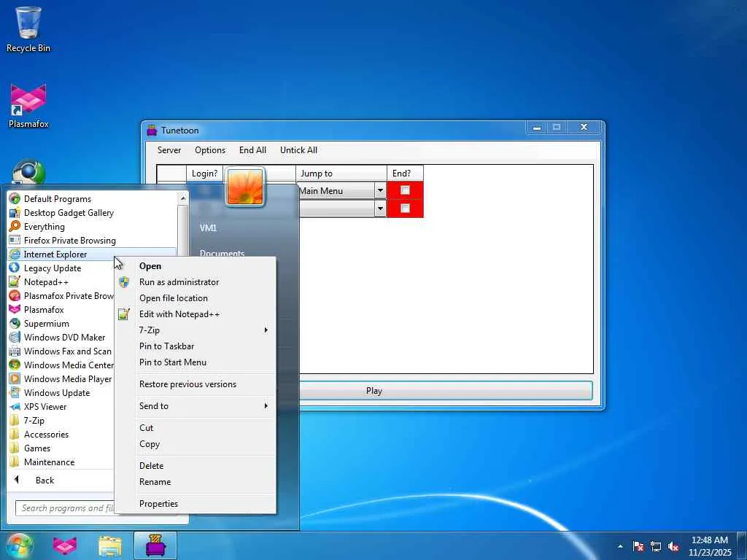Click the programs list scrollbar up arrow
The image size is (747, 560).
coord(183,198)
